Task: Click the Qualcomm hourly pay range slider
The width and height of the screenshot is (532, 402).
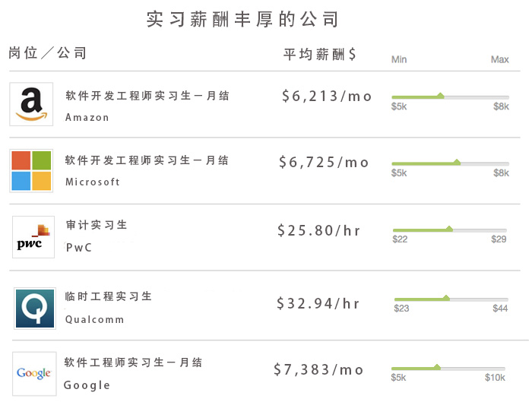Action: point(451,299)
